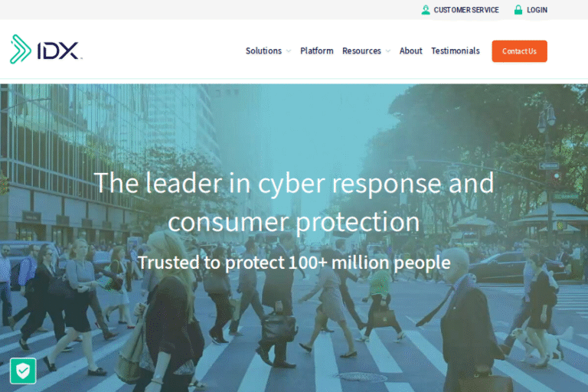Viewport: 588px width, 392px height.
Task: Click the 'Trusted to protect 100+ million people' text
Action: click(x=294, y=262)
